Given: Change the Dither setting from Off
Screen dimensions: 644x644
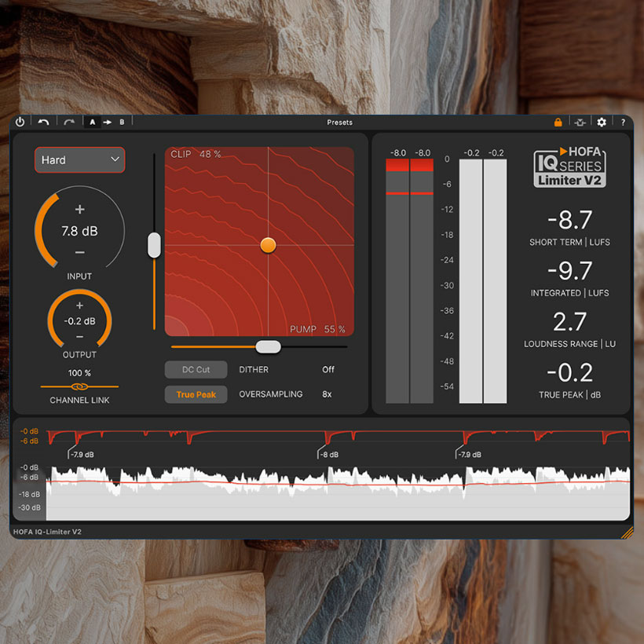Looking at the screenshot, I should (327, 370).
